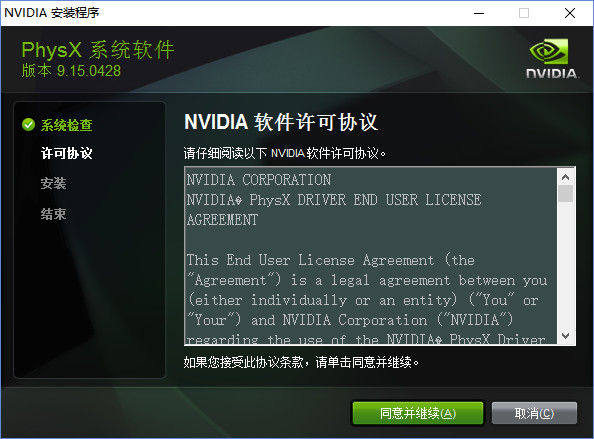
Task: Click the scroll up arrow in license box
Action: pyautogui.click(x=566, y=177)
